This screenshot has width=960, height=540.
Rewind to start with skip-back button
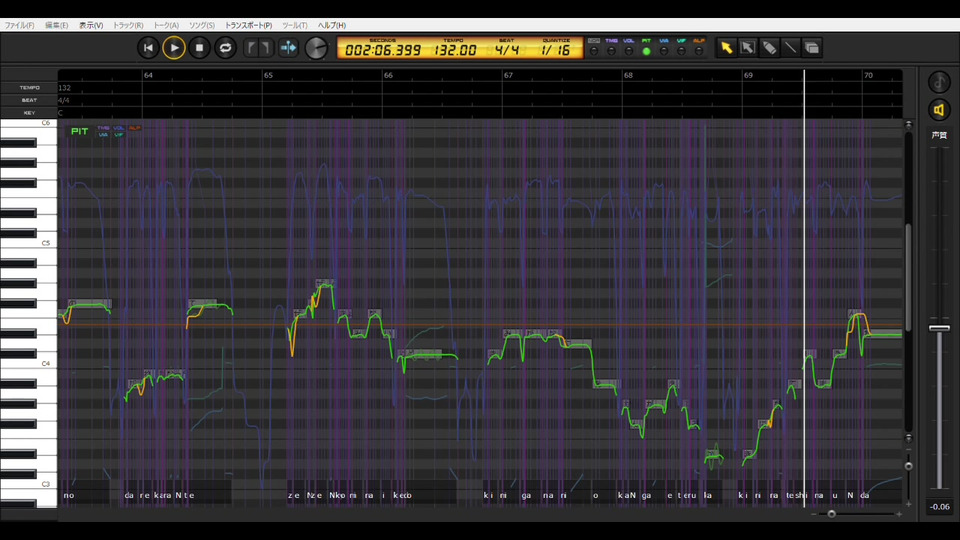point(148,47)
